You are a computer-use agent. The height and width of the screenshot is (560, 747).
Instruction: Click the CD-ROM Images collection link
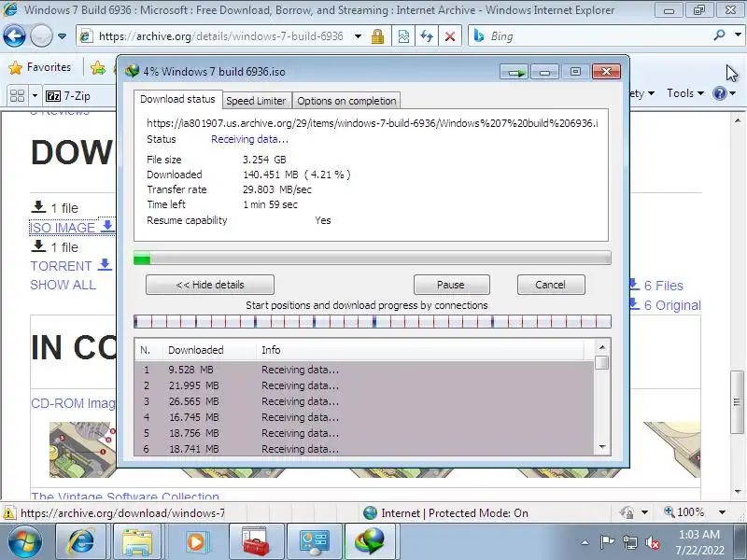[x=73, y=403]
